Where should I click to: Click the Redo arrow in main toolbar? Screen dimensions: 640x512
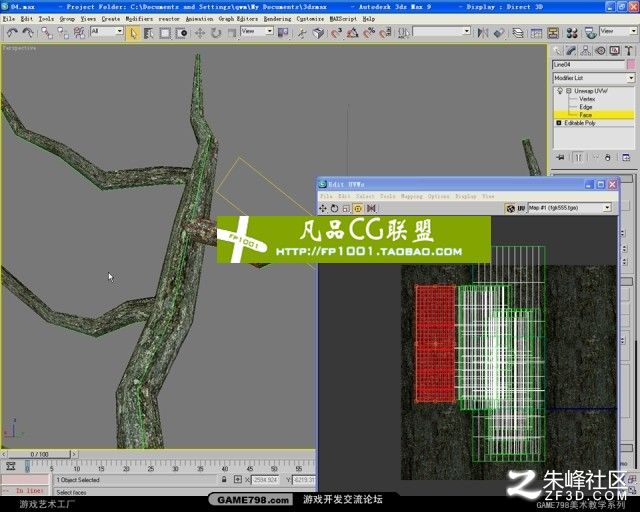pyautogui.click(x=28, y=33)
